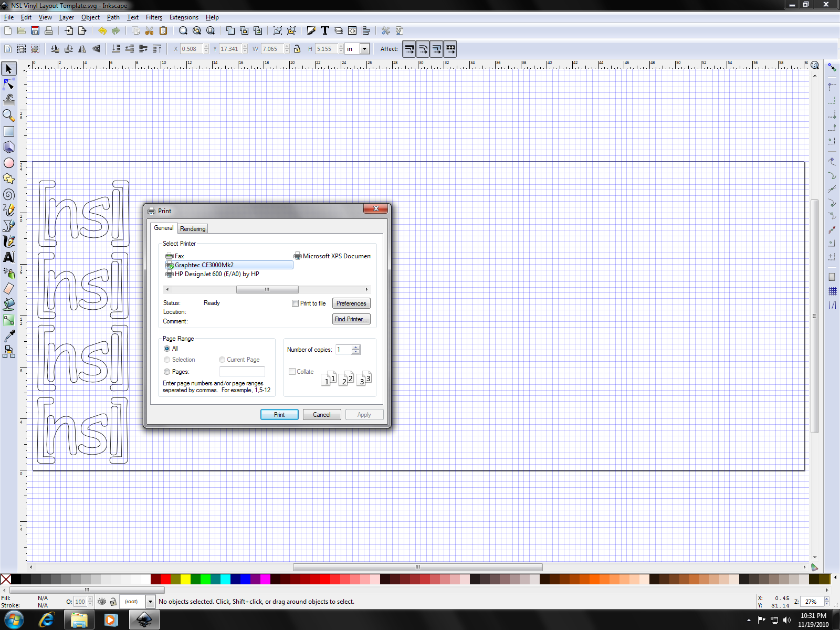840x630 pixels.
Task: Click the Save document toolbar icon
Action: click(x=35, y=31)
